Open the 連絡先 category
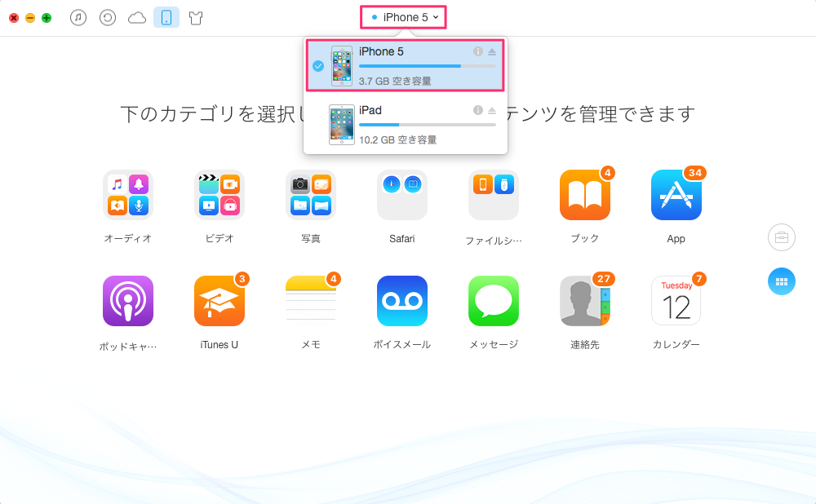The height and width of the screenshot is (504, 816). point(585,301)
